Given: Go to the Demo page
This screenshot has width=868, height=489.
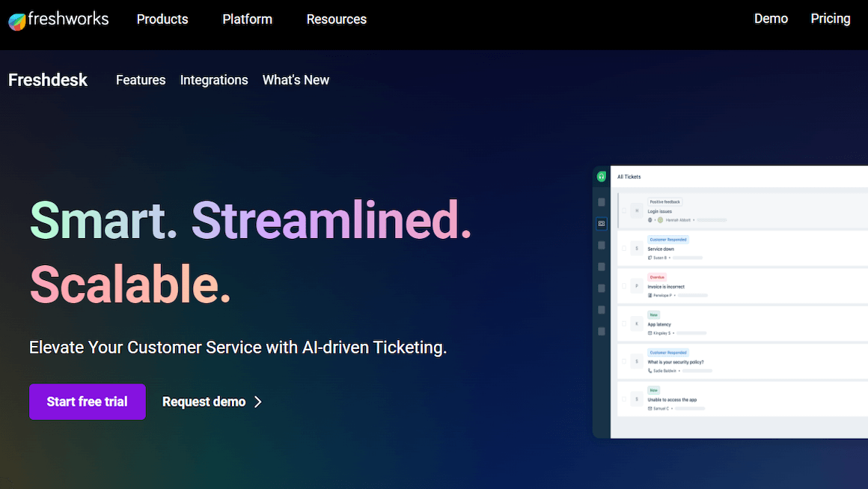Looking at the screenshot, I should [x=771, y=19].
